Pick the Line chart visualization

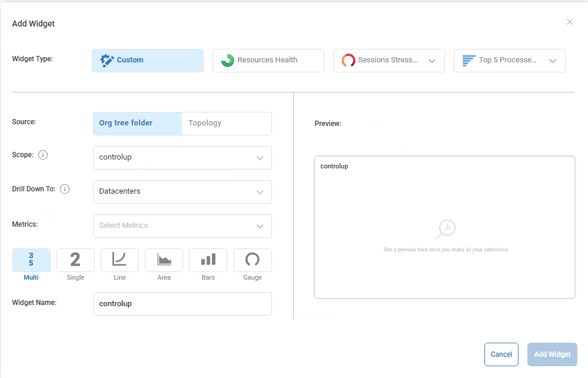[119, 260]
